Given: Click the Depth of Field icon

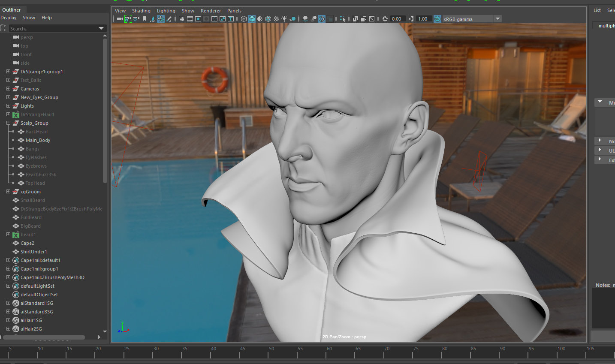Looking at the screenshot, I should click(330, 19).
